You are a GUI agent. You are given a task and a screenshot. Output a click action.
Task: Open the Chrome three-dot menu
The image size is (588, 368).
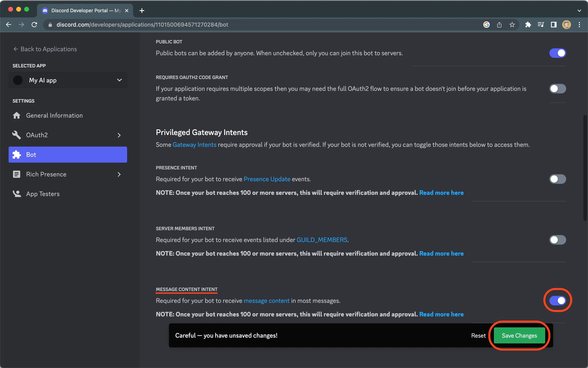(x=579, y=25)
